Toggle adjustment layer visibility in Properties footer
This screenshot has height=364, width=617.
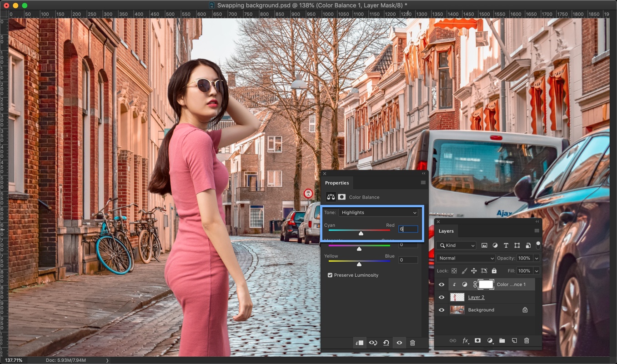coord(399,343)
